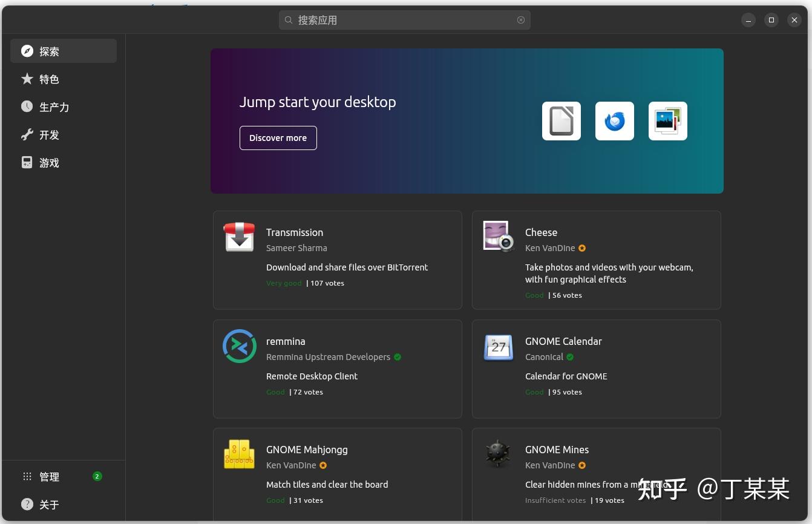Open the LibreOffice document icon in the banner
Image resolution: width=812 pixels, height=524 pixels.
click(561, 120)
